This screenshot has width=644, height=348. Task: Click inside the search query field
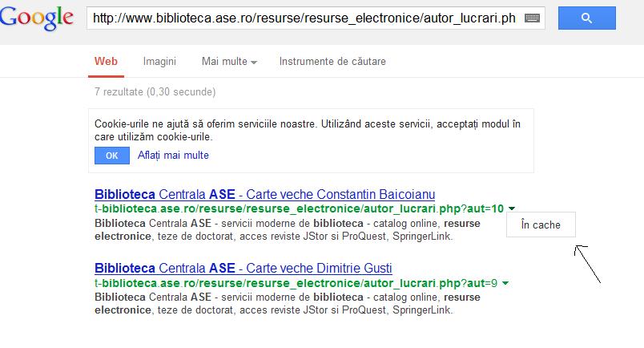point(304,18)
